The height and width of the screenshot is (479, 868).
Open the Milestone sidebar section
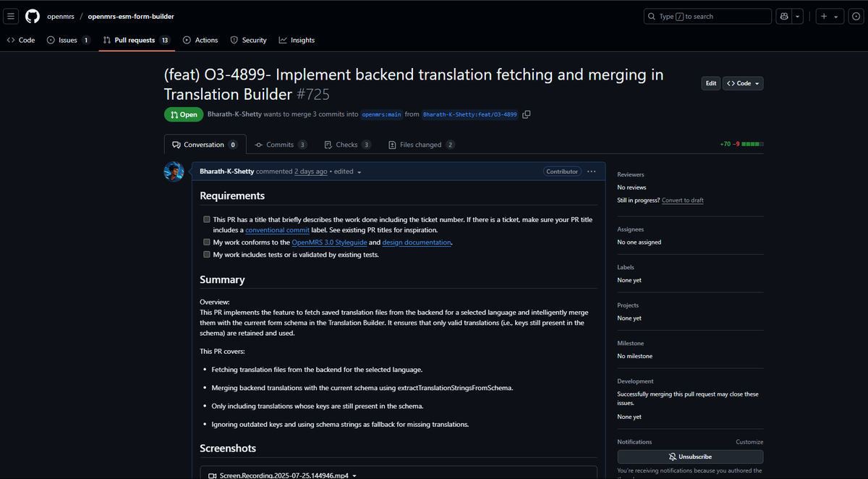631,343
